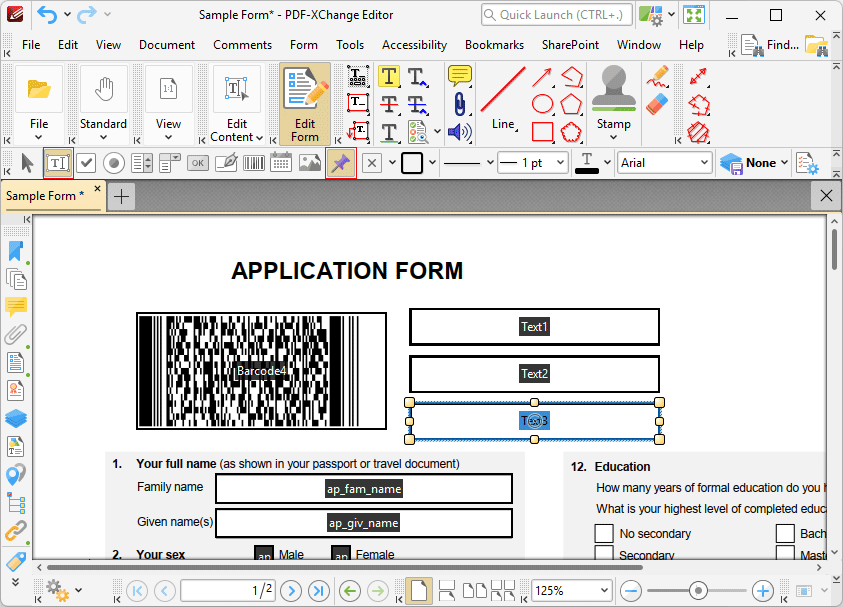This screenshot has width=843, height=607.
Task: Open the border color swatch
Action: tap(412, 163)
